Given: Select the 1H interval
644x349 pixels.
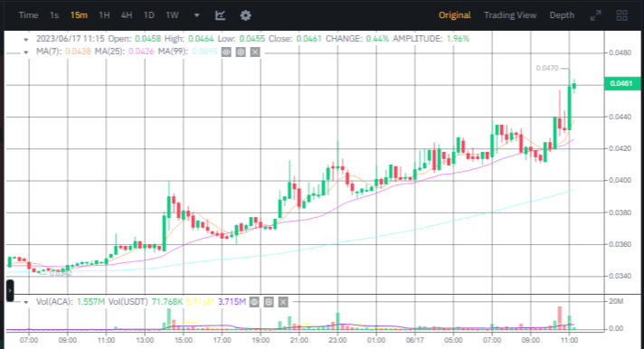Looking at the screenshot, I should 104,15.
